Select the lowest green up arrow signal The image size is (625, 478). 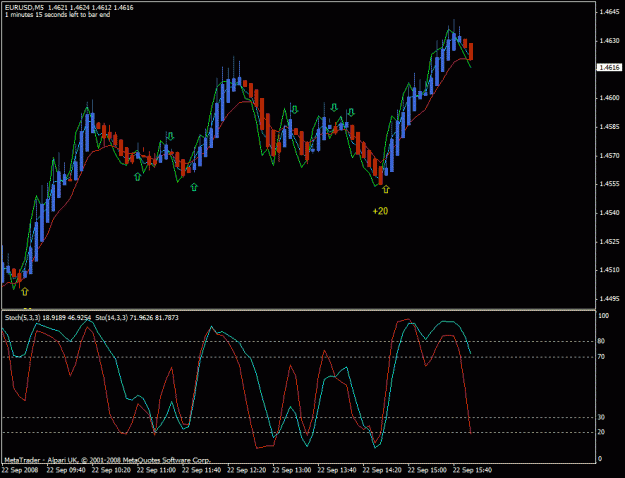point(194,187)
